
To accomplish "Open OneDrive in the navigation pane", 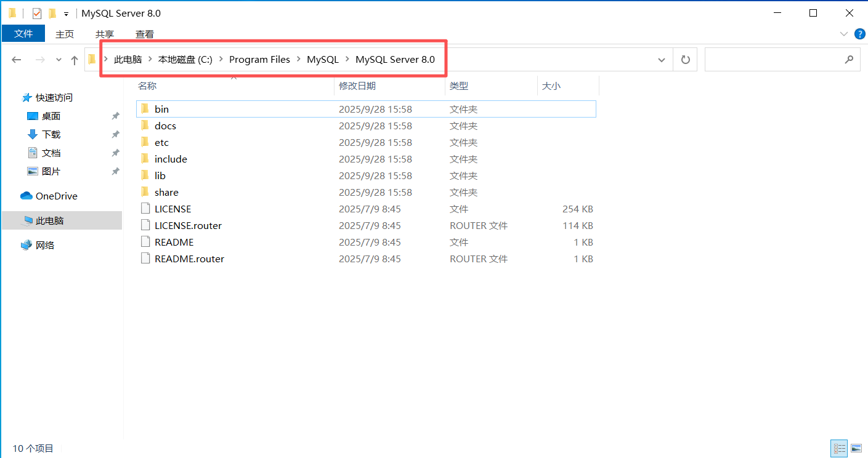I will (56, 196).
